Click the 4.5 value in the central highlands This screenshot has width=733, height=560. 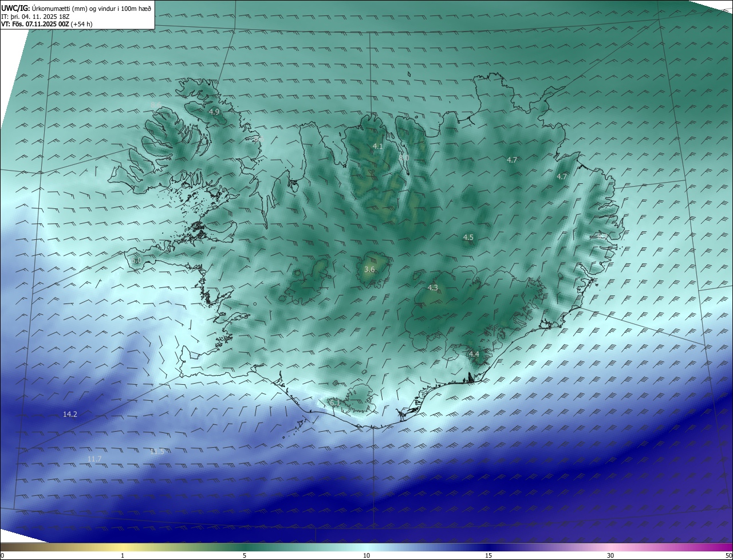point(468,238)
